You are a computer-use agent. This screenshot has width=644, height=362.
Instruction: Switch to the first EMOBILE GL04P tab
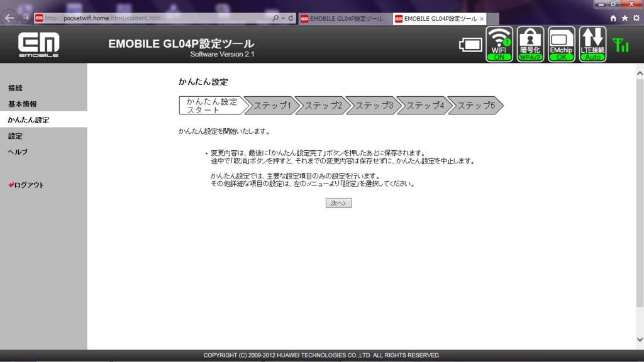tap(344, 19)
